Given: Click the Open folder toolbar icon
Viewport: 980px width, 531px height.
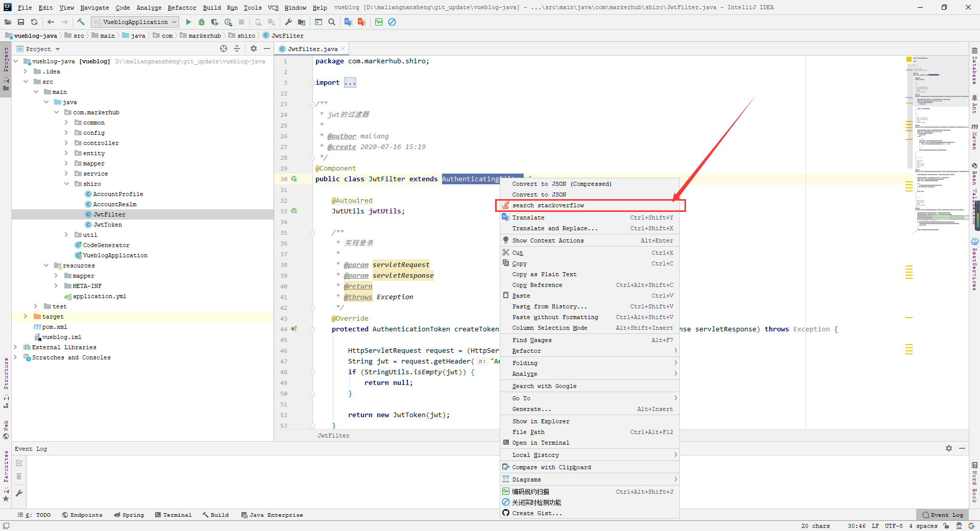Looking at the screenshot, I should tap(8, 22).
